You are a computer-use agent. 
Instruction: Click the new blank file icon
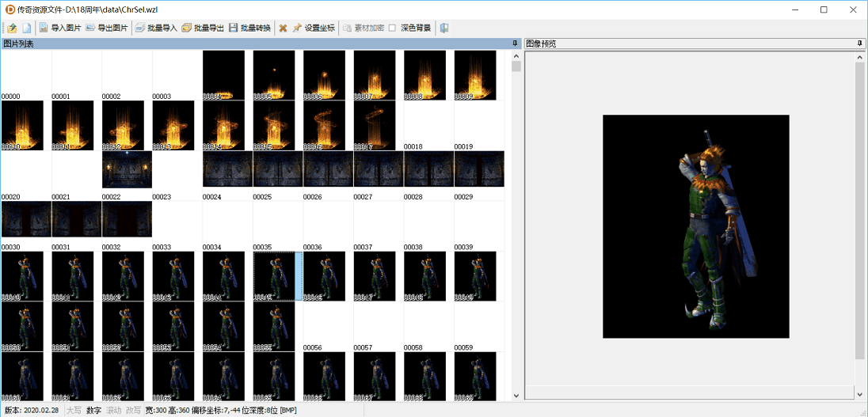(26, 28)
